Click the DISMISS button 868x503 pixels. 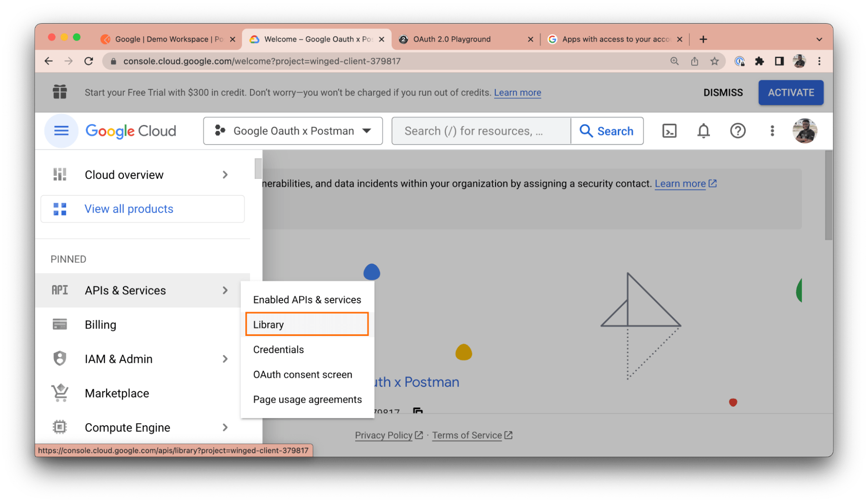(723, 92)
